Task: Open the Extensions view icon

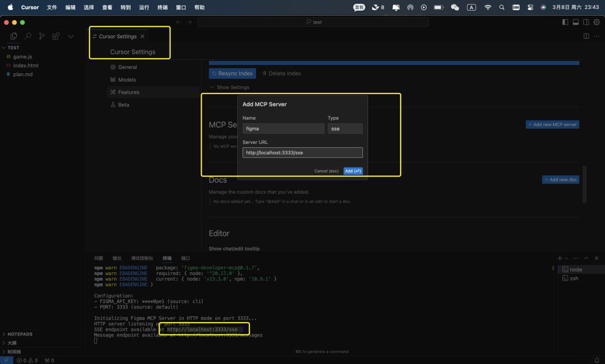Action: [56, 36]
